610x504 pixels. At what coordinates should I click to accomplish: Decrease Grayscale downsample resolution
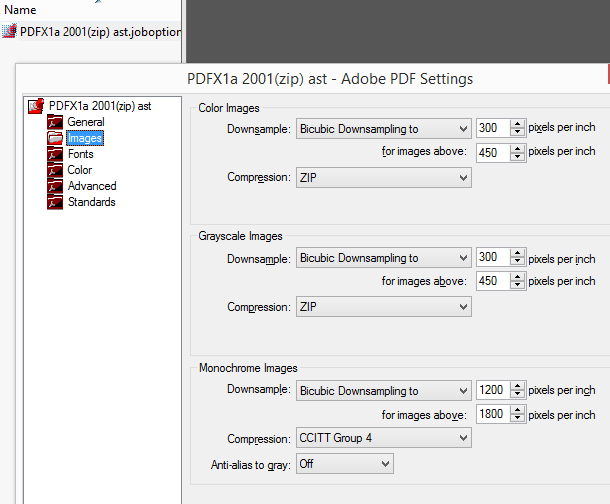coord(517,261)
